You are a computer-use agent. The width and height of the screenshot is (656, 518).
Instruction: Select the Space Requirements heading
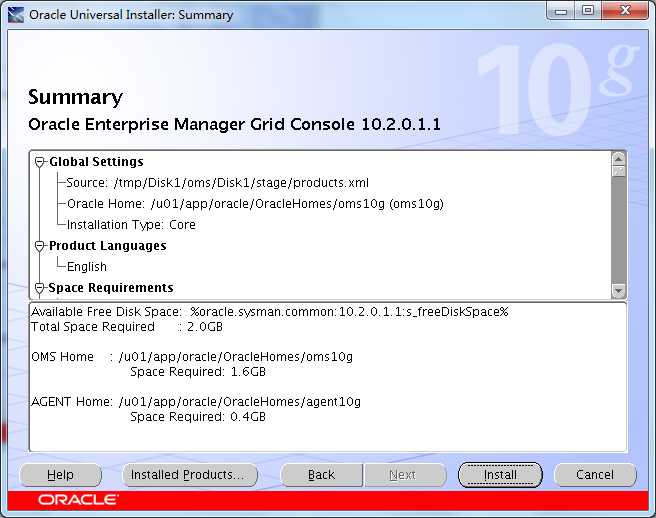click(x=111, y=288)
